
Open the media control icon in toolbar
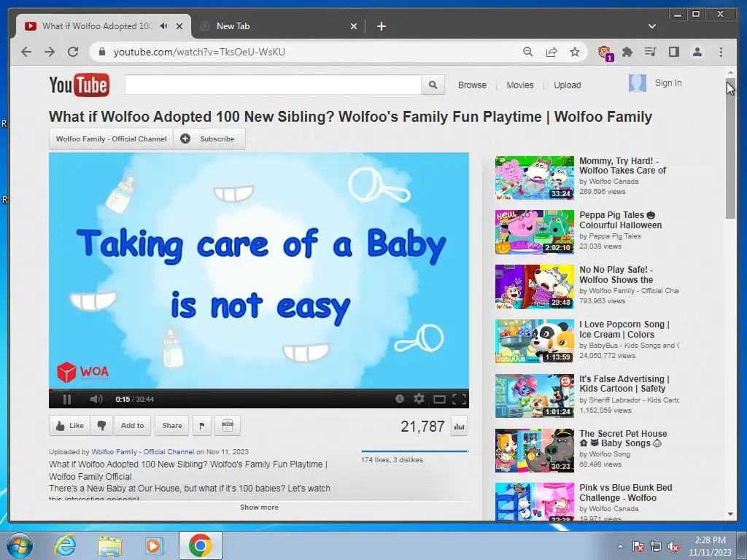pos(650,52)
